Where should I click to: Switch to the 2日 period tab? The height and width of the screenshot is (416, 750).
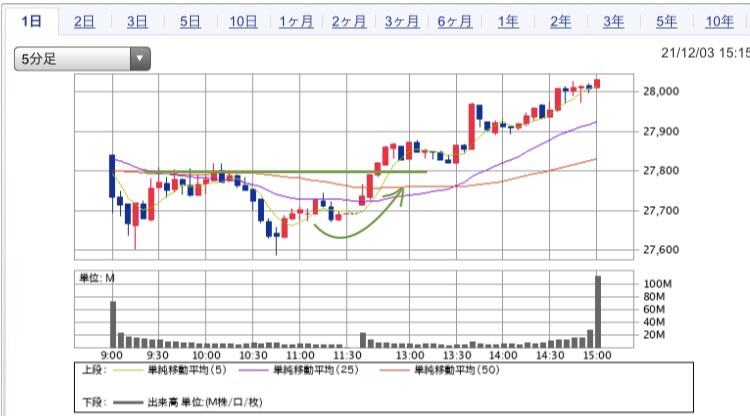point(84,22)
